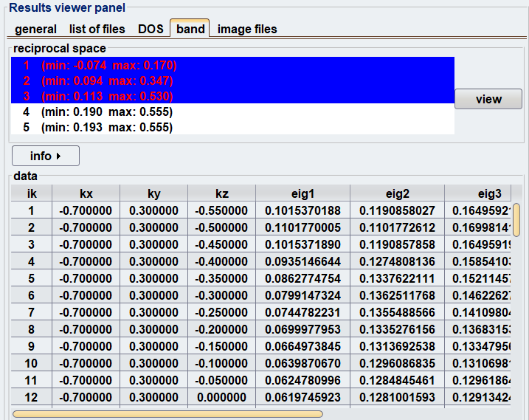Viewport: 529px width, 420px height.
Task: Select eig1 value 0.0699977953
Action: (x=302, y=329)
